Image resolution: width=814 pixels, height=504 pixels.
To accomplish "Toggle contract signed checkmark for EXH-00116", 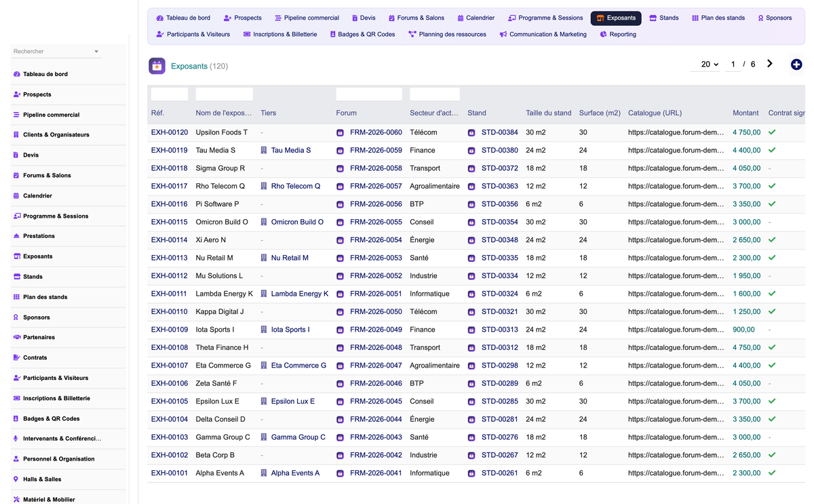I will (x=772, y=203).
